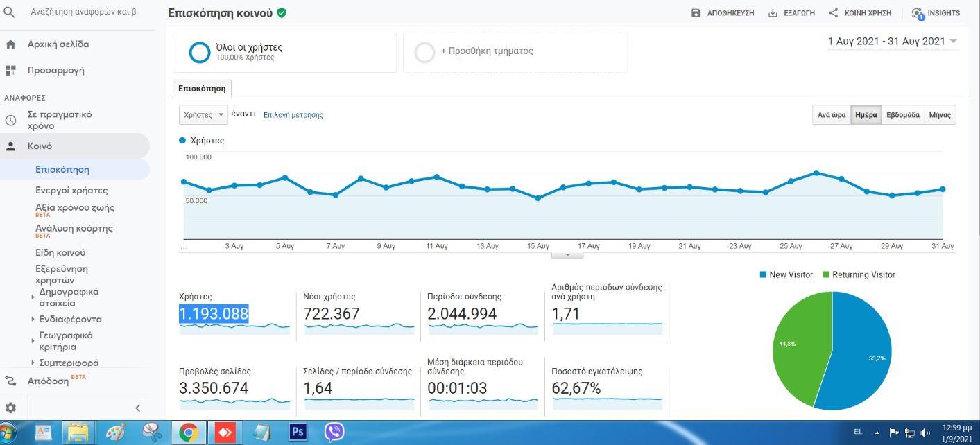This screenshot has height=445, width=980.
Task: Click the ΕΞΑΓΩΓΗ export download icon
Action: tap(773, 13)
